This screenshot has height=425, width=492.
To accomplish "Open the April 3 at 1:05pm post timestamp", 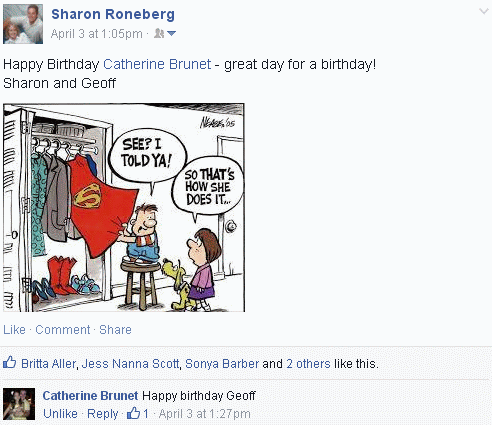I will point(97,34).
